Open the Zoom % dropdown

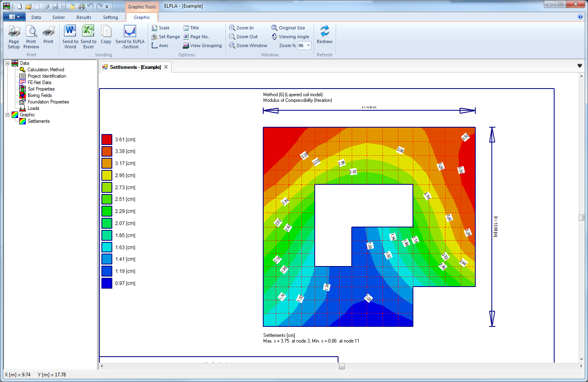308,45
